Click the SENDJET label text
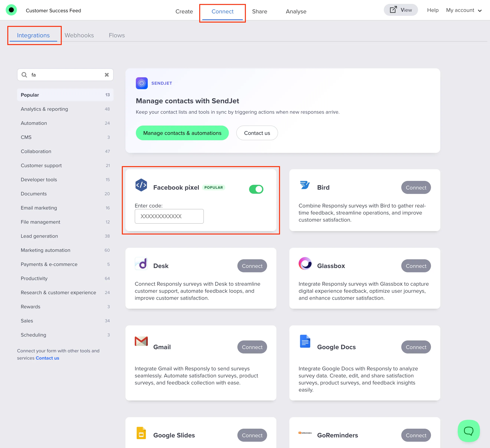 click(162, 83)
